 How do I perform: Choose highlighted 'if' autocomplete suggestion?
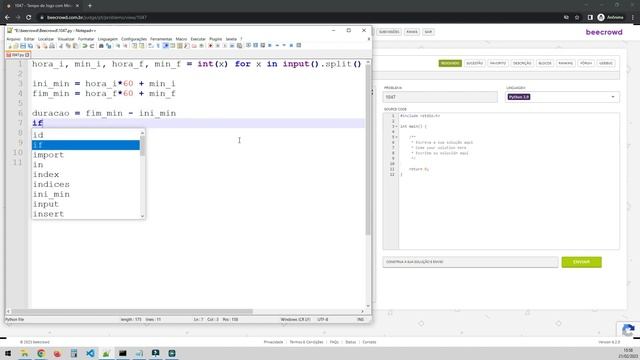86,145
